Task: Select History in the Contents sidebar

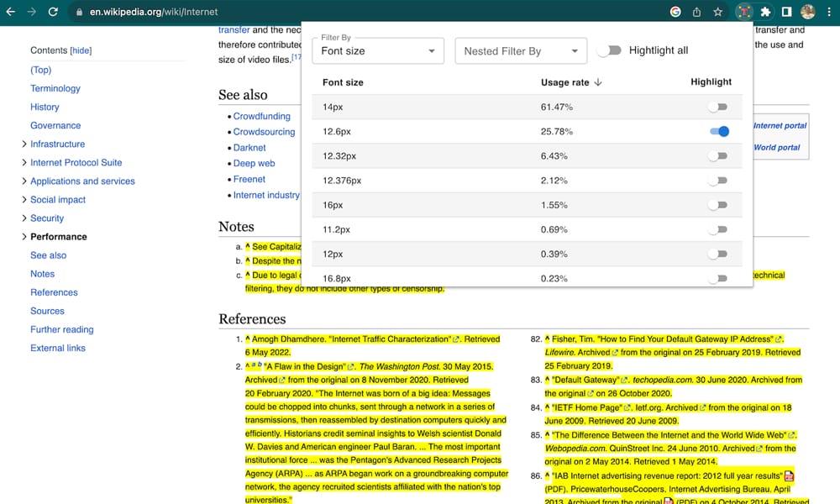Action: click(45, 107)
